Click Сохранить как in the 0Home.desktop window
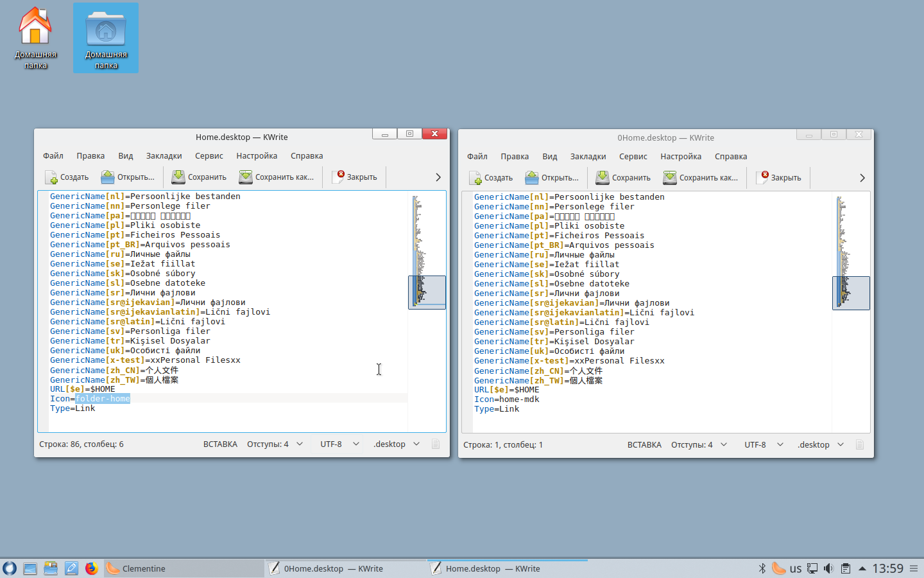Screen dimensions: 924x578 coord(701,178)
